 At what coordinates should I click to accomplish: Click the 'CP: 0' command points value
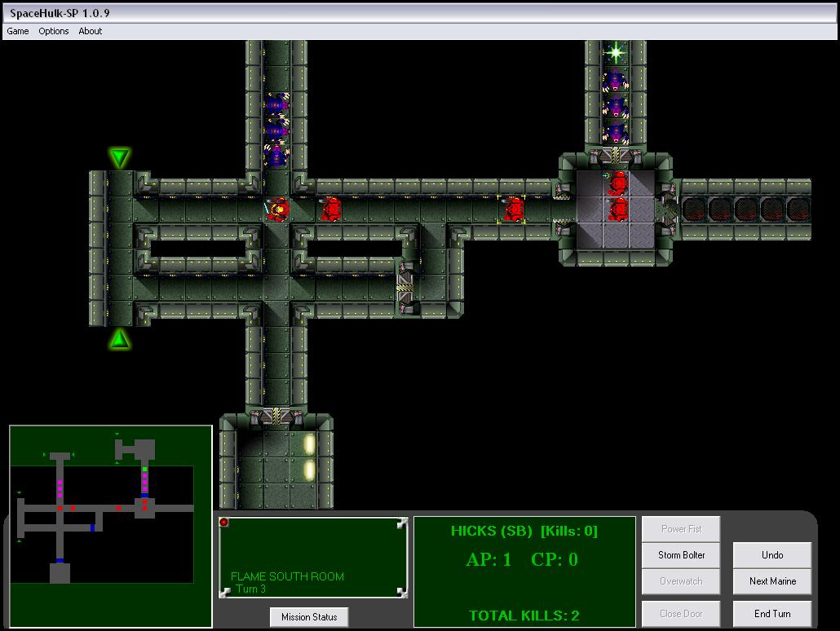[555, 559]
